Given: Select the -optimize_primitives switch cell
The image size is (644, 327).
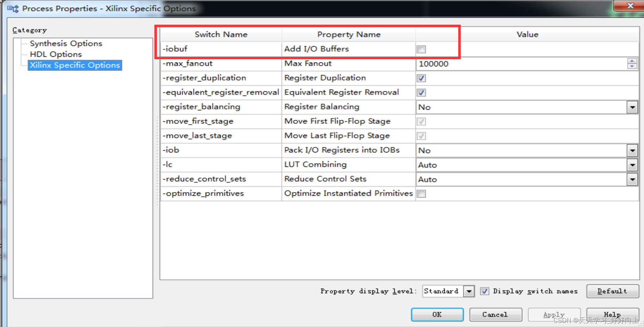Looking at the screenshot, I should click(x=221, y=194).
